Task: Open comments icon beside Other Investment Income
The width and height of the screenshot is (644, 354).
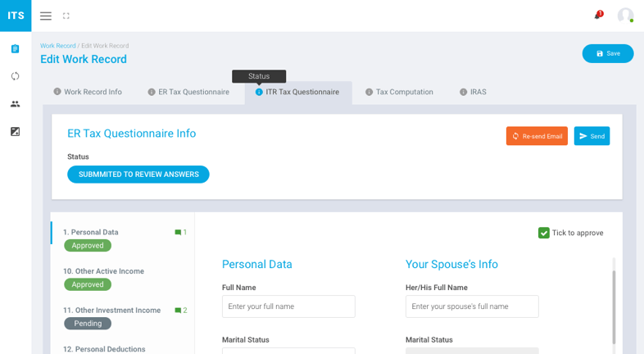Action: point(178,311)
